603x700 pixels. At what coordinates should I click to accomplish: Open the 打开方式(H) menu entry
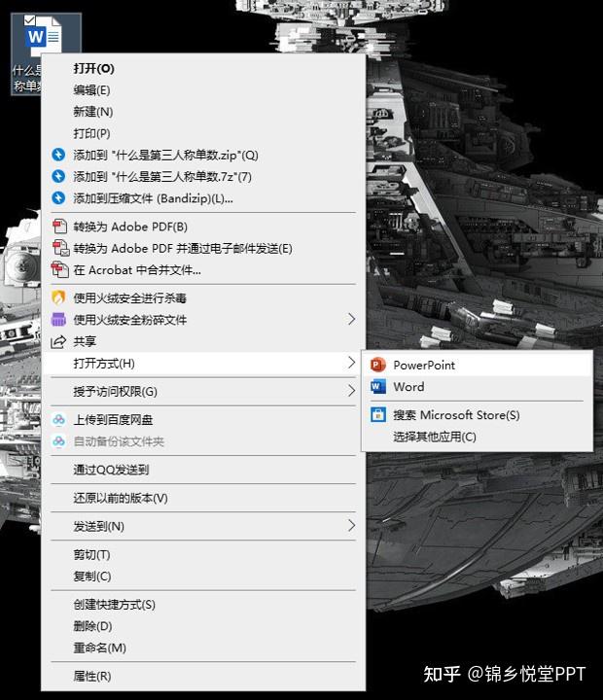[203, 363]
